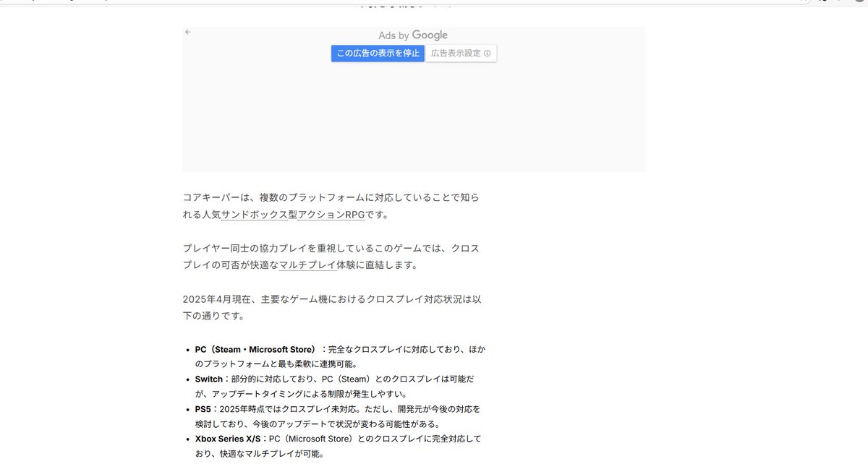Click the bold Xbox Series X/S bullet label
This screenshot has height=464, width=868.
tap(229, 439)
